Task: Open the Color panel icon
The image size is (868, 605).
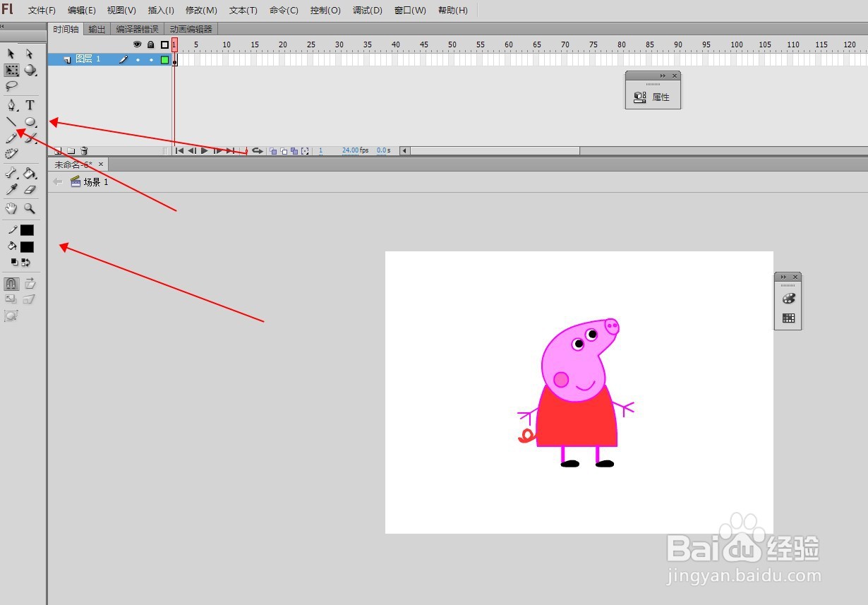Action: point(788,299)
